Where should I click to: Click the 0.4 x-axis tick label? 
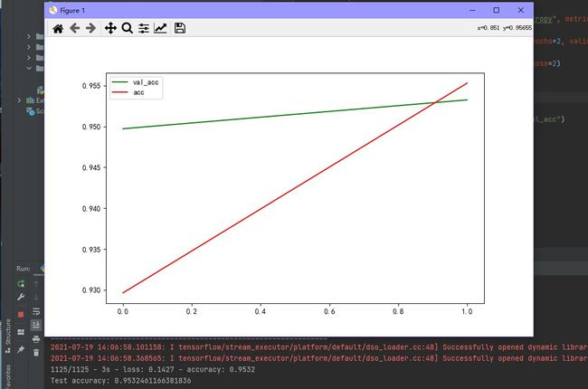coord(261,311)
